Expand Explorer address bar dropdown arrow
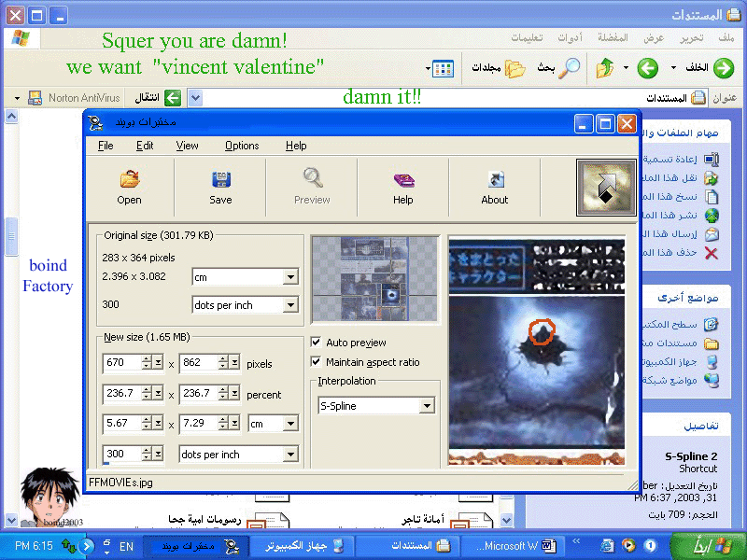Viewport: 747px width, 560px height. 195,98
